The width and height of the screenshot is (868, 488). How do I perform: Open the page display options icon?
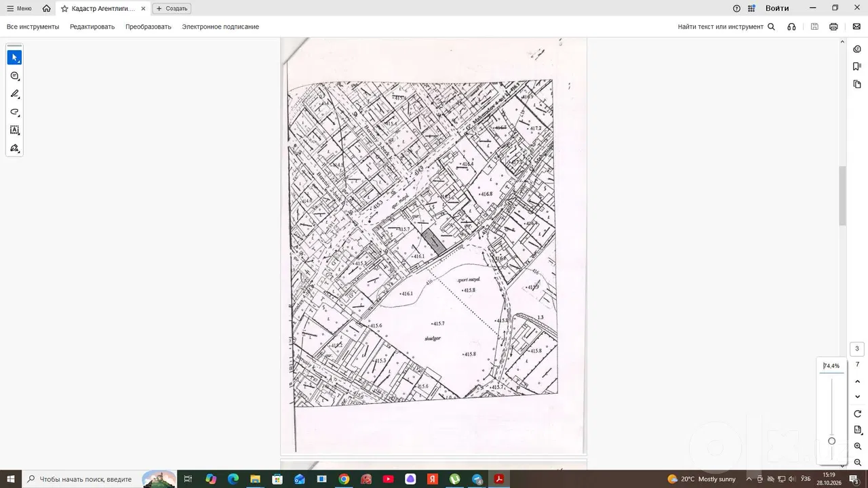point(857,430)
